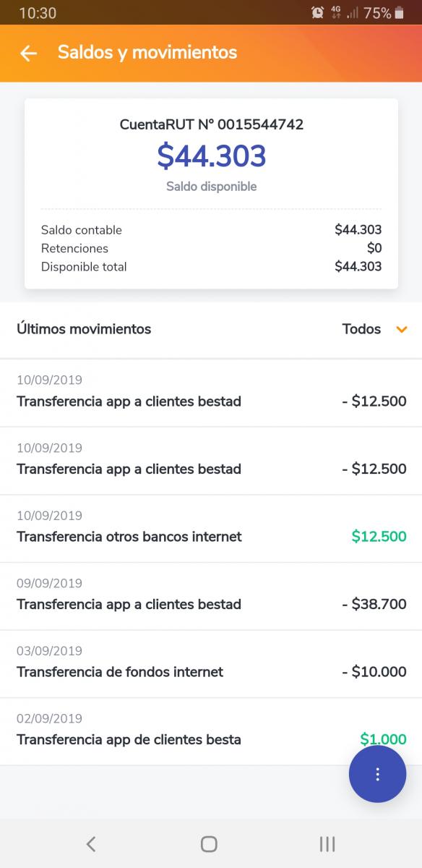Tap the Disponible total balance row
422x868 pixels.
click(x=211, y=266)
